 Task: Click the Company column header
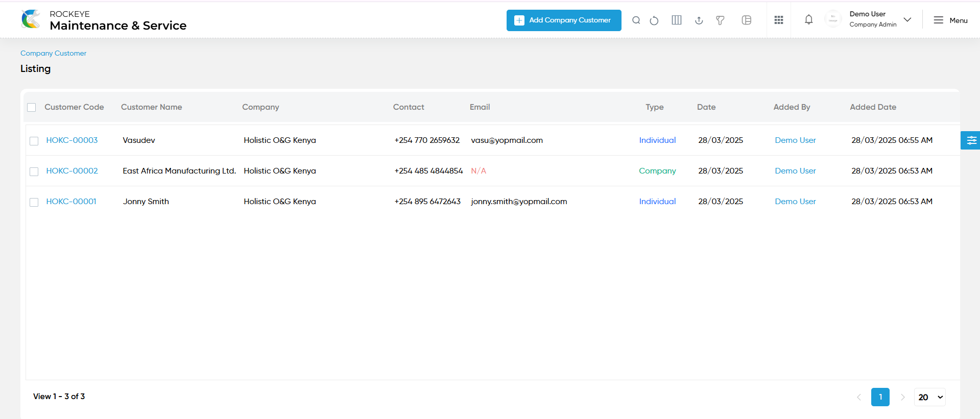coord(260,107)
